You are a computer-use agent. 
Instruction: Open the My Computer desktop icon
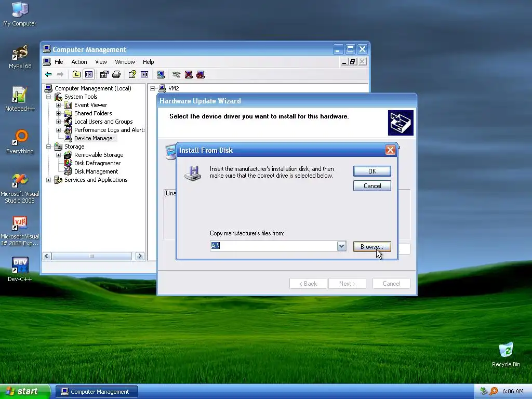20,14
